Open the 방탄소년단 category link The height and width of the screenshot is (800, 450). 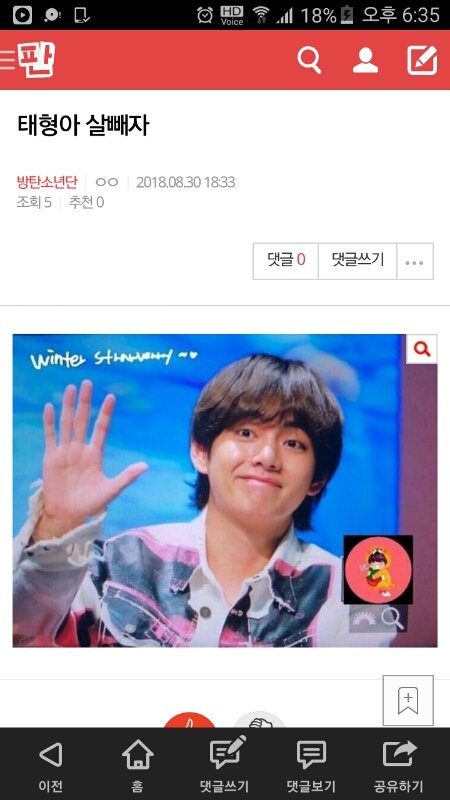tap(47, 182)
